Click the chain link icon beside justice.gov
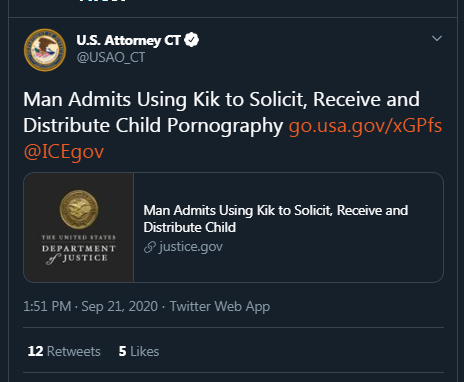 coord(150,247)
